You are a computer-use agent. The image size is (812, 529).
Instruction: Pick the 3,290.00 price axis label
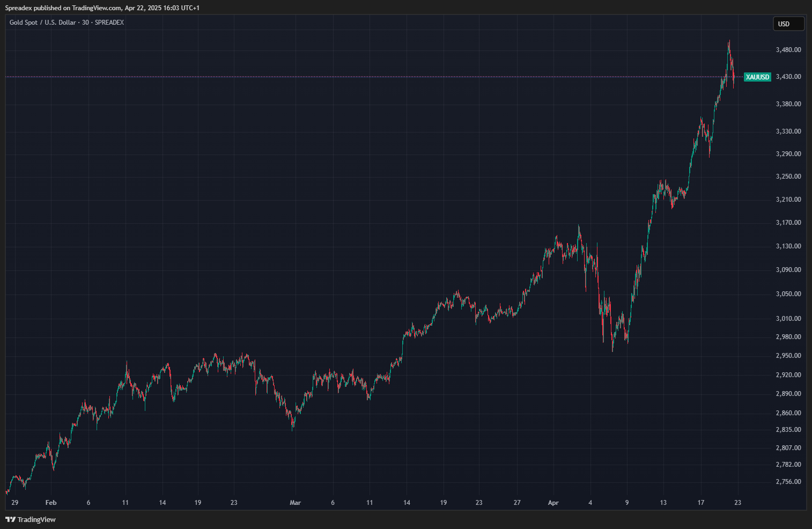pos(788,154)
